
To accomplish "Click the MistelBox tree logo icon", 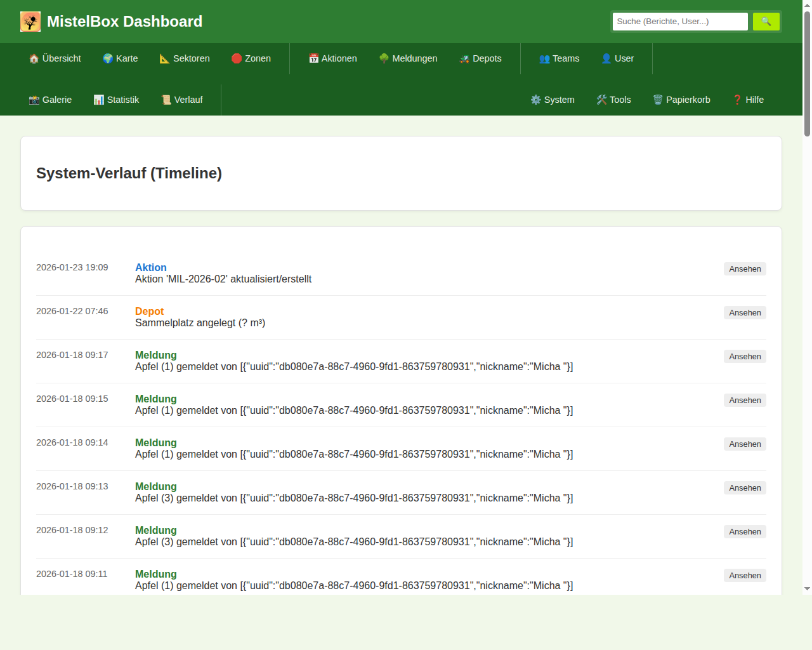I will pyautogui.click(x=30, y=22).
